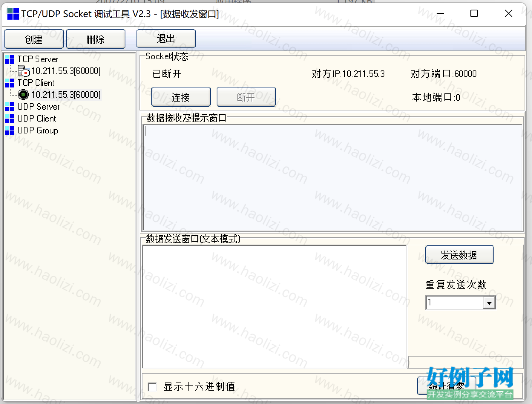Toggle the 显示十六进制值 checkbox
The image size is (532, 404).
(x=152, y=387)
